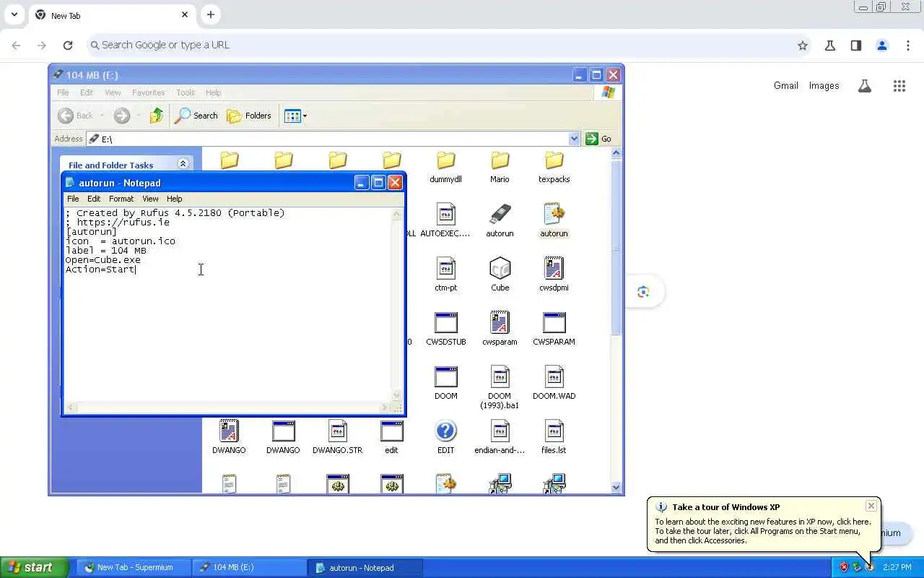The height and width of the screenshot is (578, 924).
Task: Click the Start button on taskbar
Action: (34, 567)
